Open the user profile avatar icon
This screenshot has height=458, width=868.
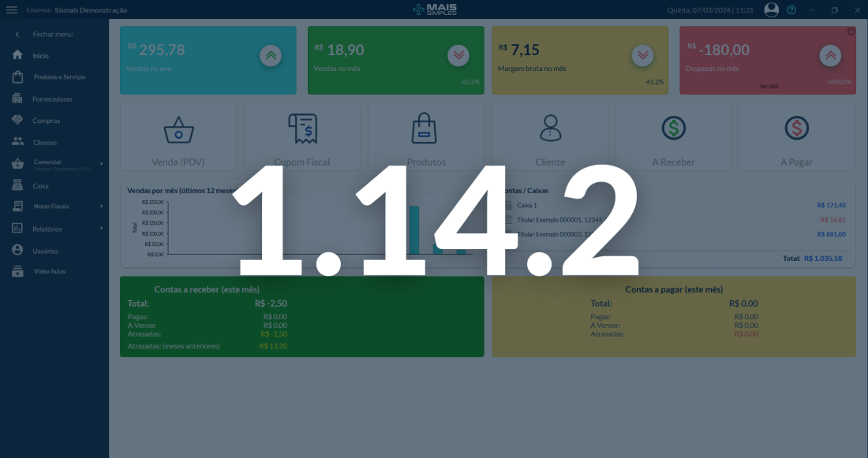pyautogui.click(x=771, y=10)
